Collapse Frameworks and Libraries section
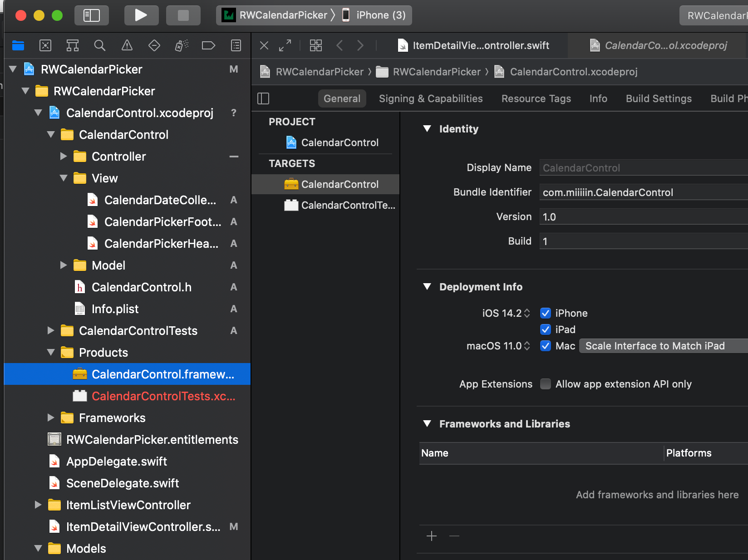Screen dimensions: 748x560 (x=427, y=424)
